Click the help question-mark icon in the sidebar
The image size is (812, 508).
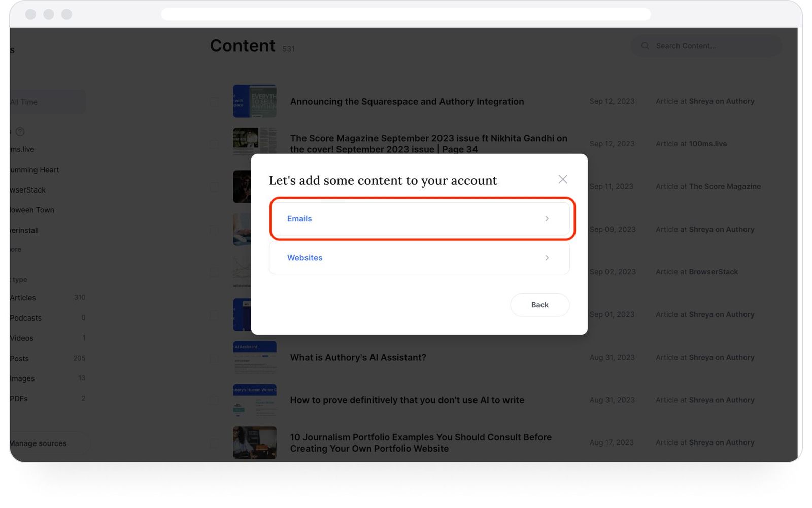[x=20, y=132]
